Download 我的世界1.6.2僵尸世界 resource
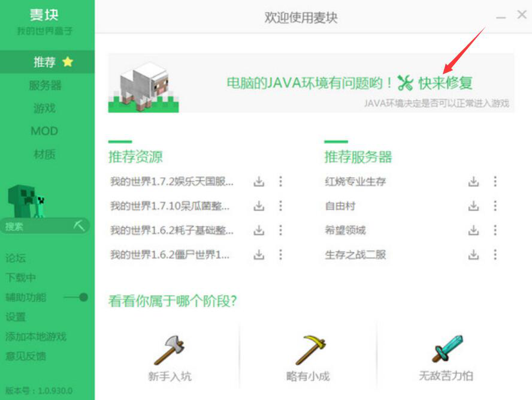The height and width of the screenshot is (400, 532). coord(259,255)
